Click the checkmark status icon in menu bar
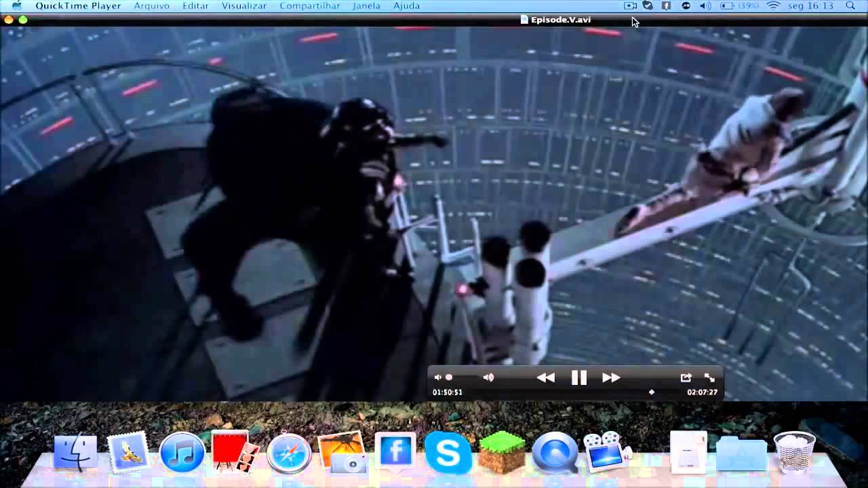The image size is (868, 488). pyautogui.click(x=648, y=5)
